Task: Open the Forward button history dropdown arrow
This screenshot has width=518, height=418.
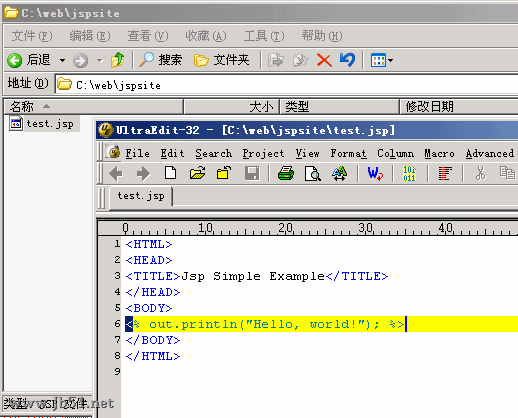Action: 99,61
